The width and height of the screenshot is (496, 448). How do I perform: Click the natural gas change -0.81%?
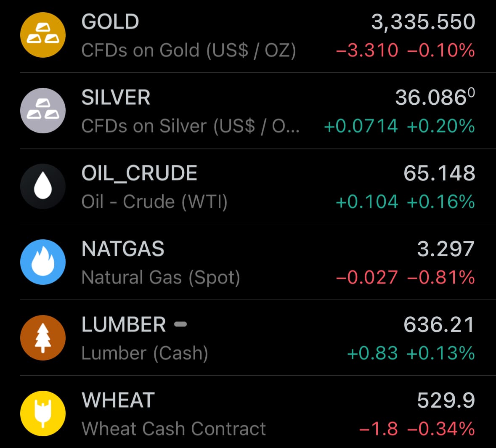point(441,278)
